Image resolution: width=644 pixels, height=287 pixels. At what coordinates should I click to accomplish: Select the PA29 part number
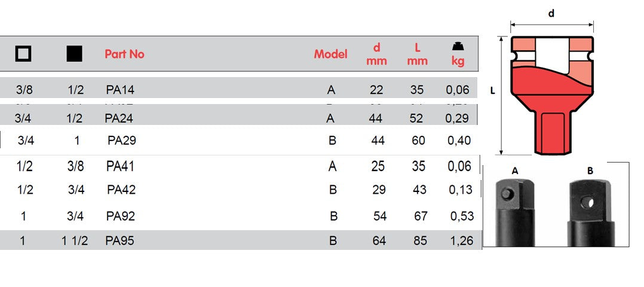122,141
